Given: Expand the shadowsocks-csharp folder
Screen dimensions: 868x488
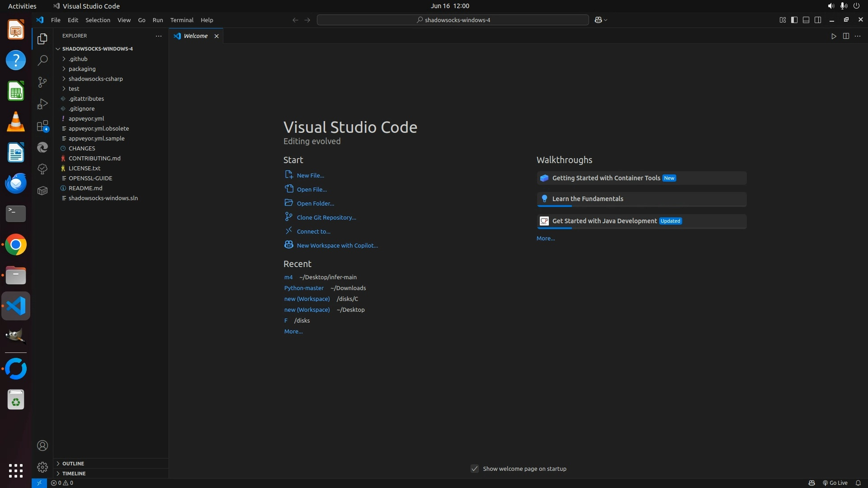Looking at the screenshot, I should pyautogui.click(x=95, y=79).
